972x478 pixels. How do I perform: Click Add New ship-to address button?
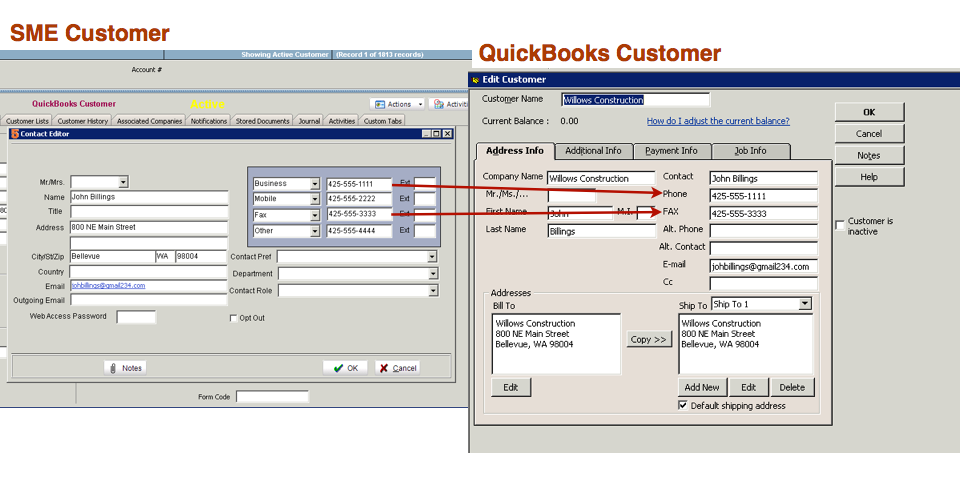click(x=702, y=387)
